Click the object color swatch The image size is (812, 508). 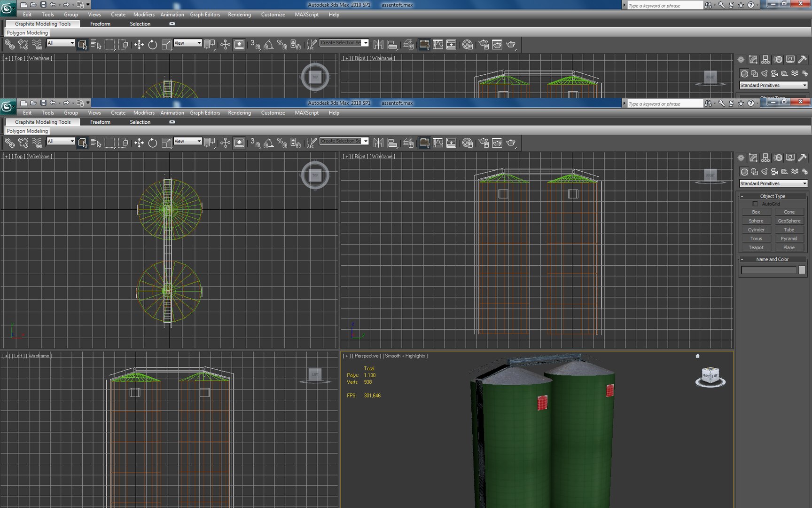click(x=802, y=270)
